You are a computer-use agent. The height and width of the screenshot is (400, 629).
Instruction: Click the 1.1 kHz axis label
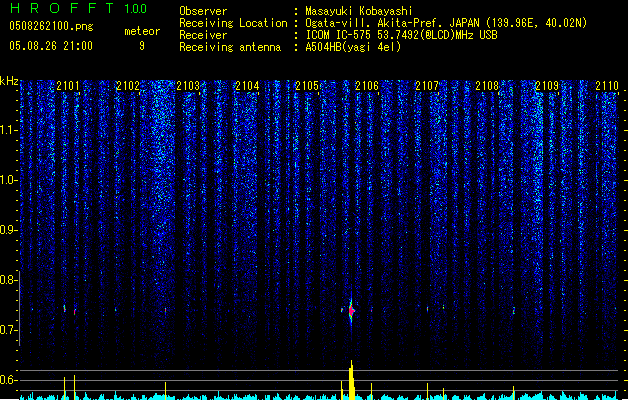point(8,130)
